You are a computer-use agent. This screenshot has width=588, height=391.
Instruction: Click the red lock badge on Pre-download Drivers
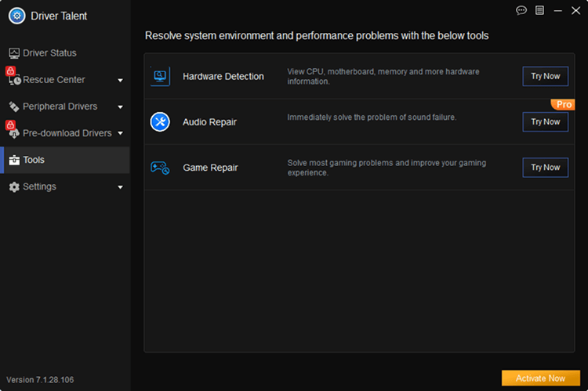pos(10,125)
